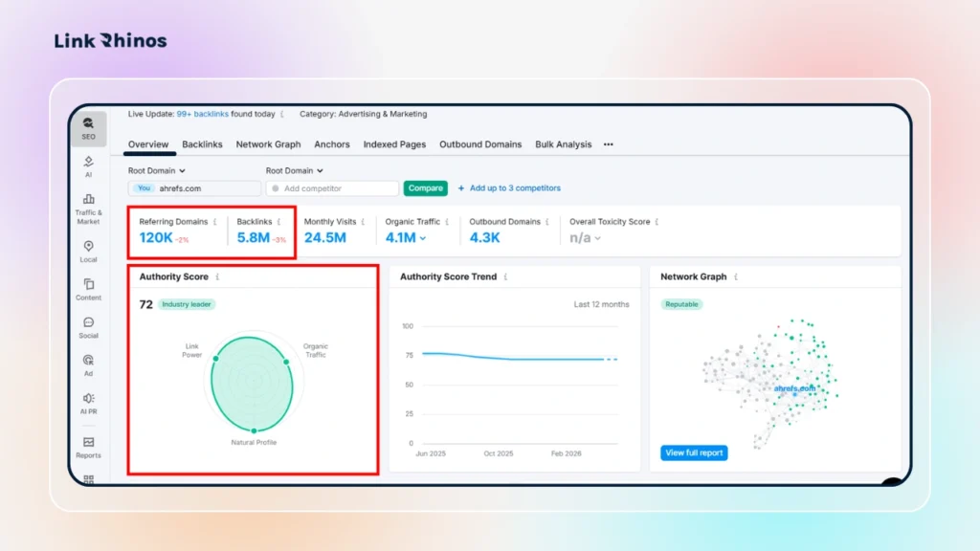Click Add up to 3 competitors
Image resolution: width=980 pixels, height=551 pixels.
click(x=515, y=188)
